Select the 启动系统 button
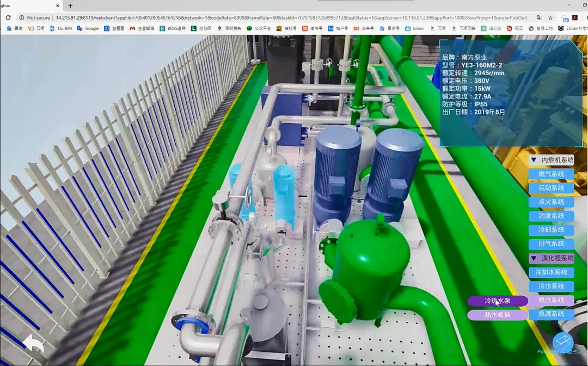 [551, 188]
